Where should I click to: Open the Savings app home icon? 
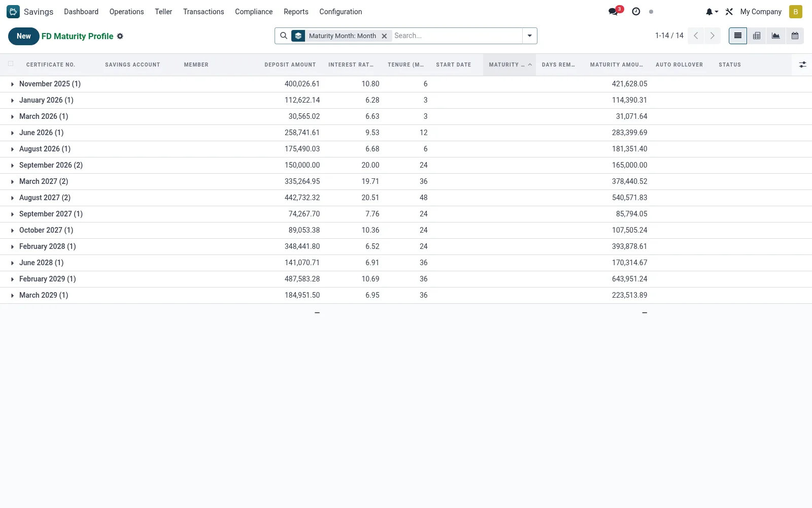point(13,12)
